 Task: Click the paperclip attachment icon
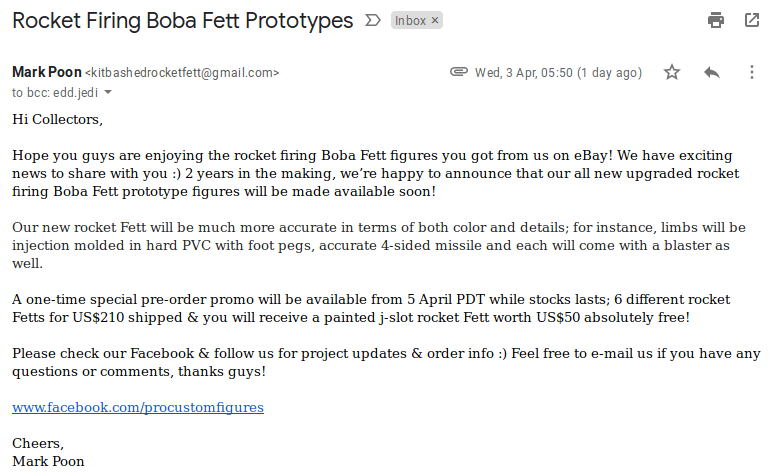click(458, 72)
